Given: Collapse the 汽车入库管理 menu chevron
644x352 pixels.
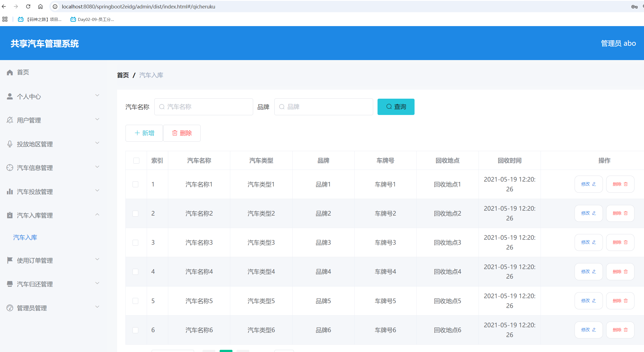Looking at the screenshot, I should [97, 215].
